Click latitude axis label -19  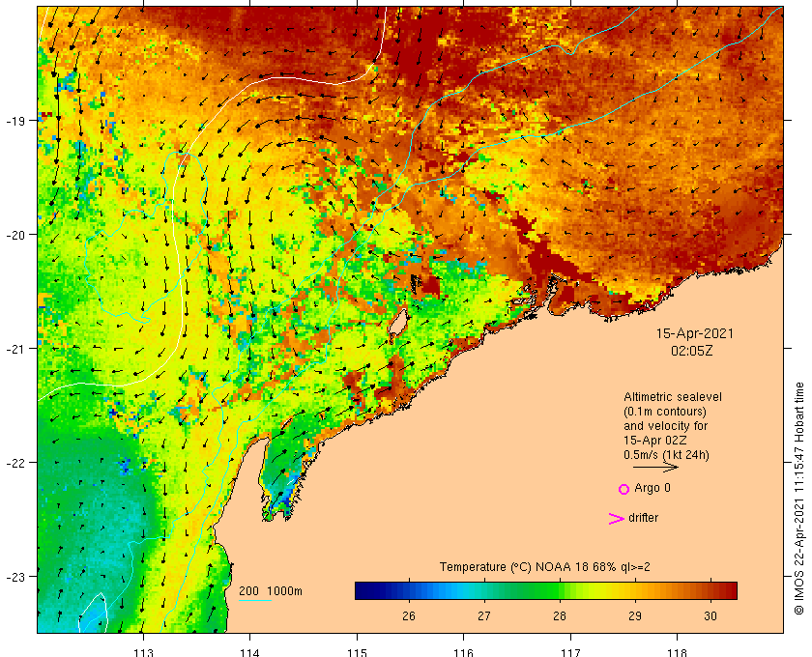pyautogui.click(x=15, y=121)
